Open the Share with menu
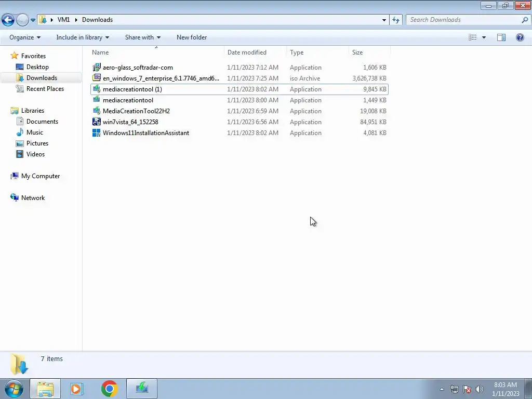Viewport: 532px width, 399px height. [142, 37]
